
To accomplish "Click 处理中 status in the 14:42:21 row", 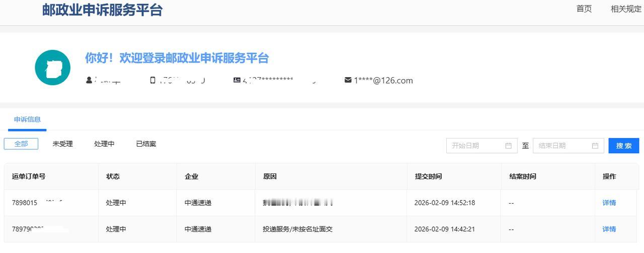I will [x=116, y=229].
